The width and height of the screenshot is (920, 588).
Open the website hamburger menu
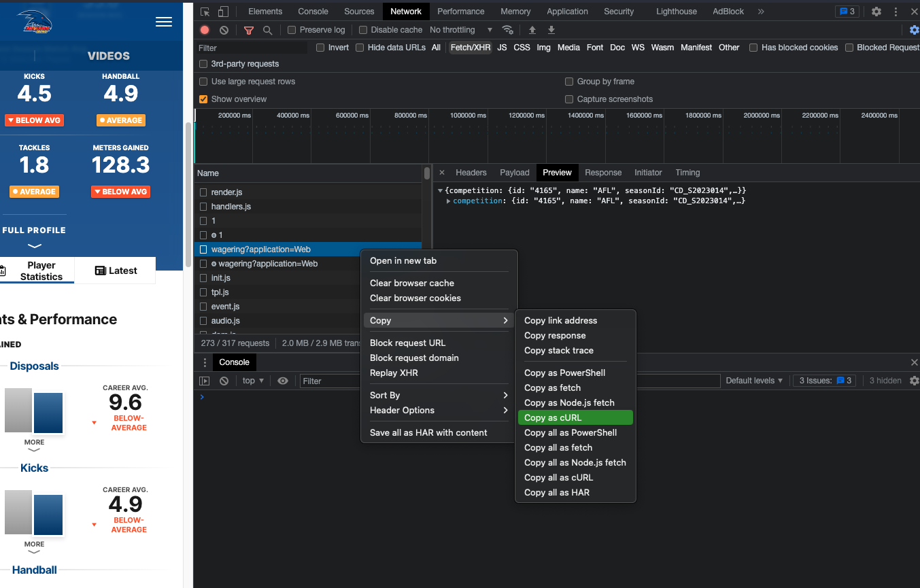pyautogui.click(x=164, y=22)
